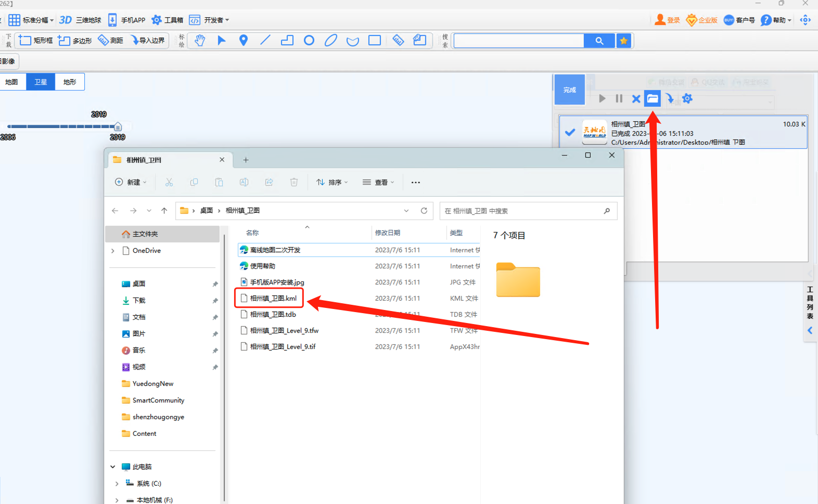Screen dimensions: 818x504
Task: Click the blue search magnifier button
Action: (599, 41)
